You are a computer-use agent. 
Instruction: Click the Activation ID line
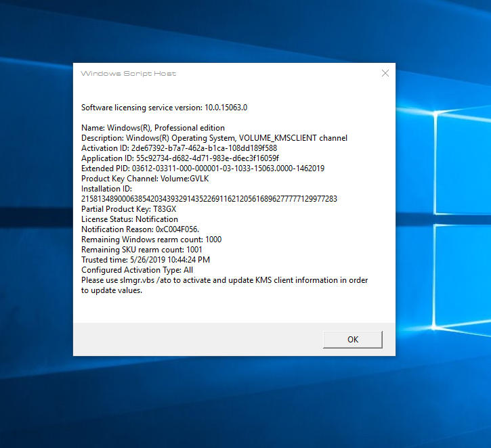coord(179,148)
